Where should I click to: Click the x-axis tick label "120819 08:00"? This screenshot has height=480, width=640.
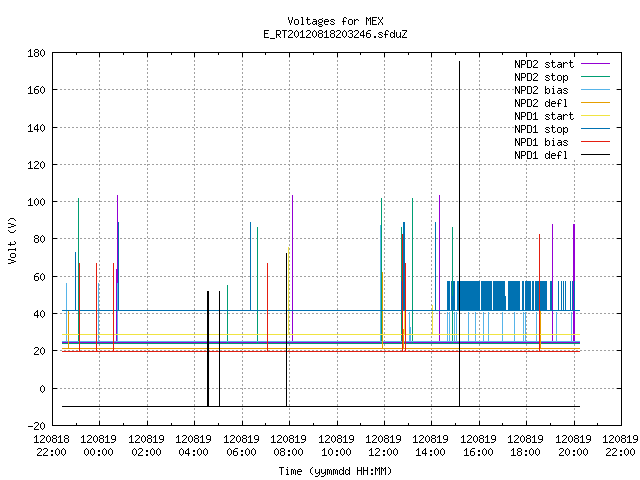tap(289, 446)
